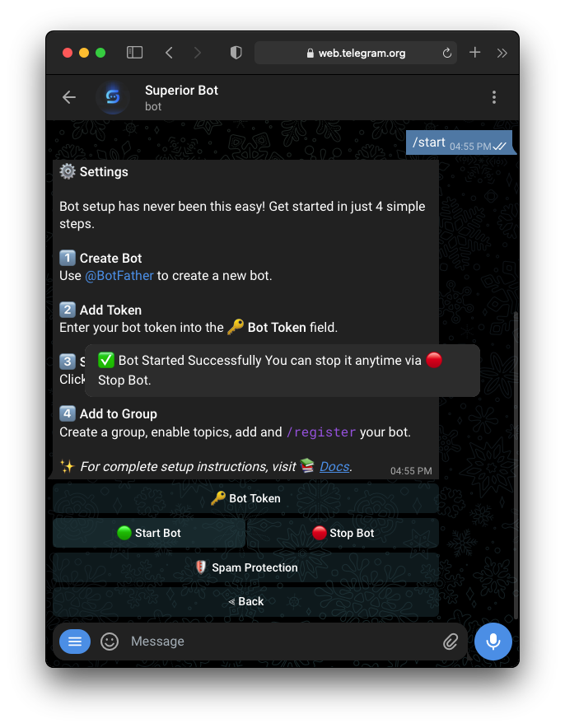Click the back arrow in chat header

tap(69, 97)
